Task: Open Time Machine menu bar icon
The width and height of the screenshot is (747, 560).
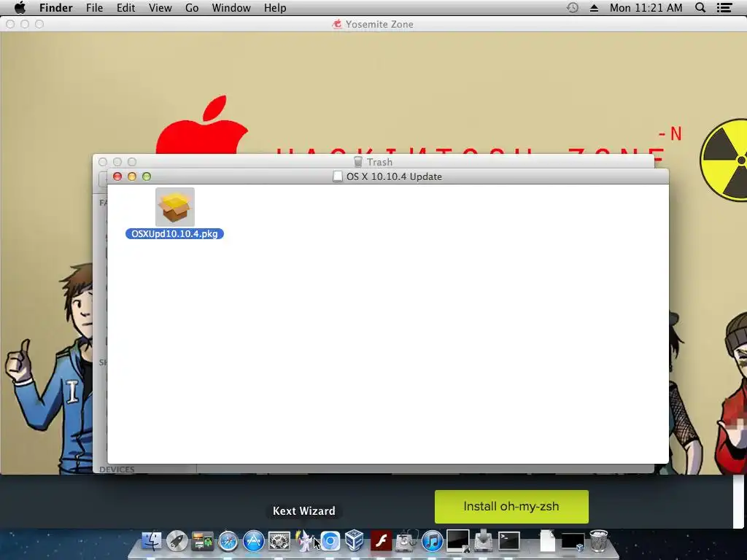Action: 573,7
